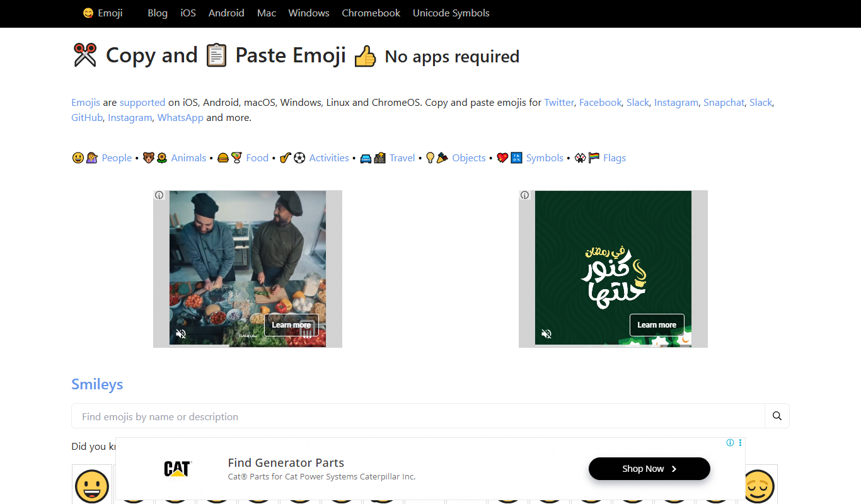Click the heart emoji beside Symbols
Screen dimensions: 861x504
502,158
